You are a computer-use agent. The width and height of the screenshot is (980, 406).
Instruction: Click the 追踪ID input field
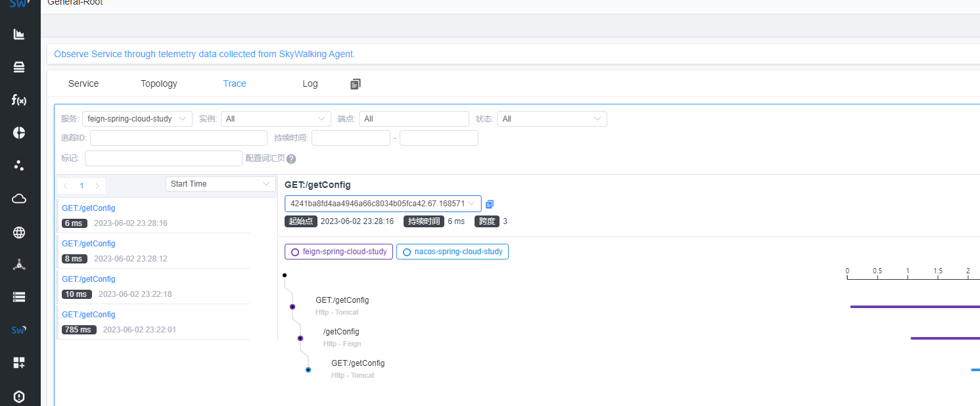coord(178,138)
